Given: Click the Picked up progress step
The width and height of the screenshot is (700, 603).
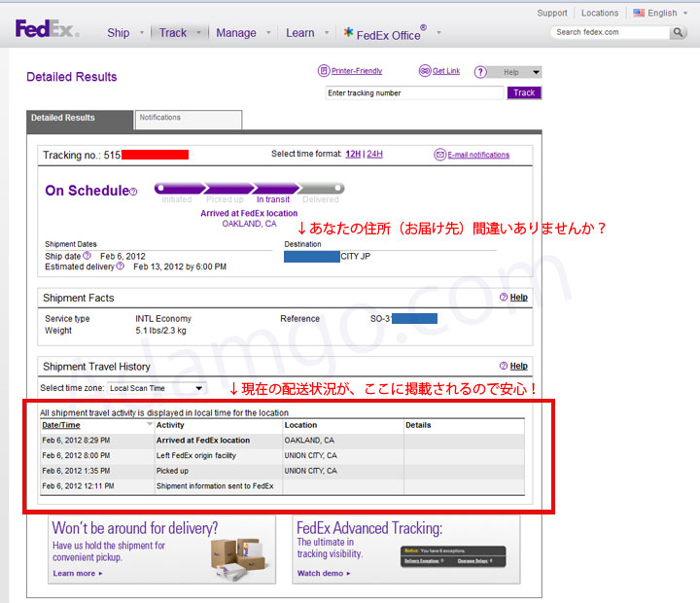Looking at the screenshot, I should pos(225,199).
